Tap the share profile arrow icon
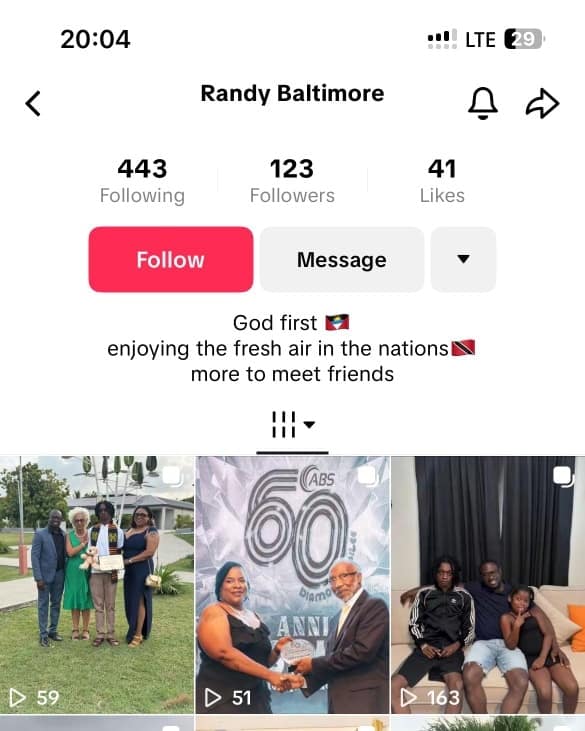 tap(543, 103)
